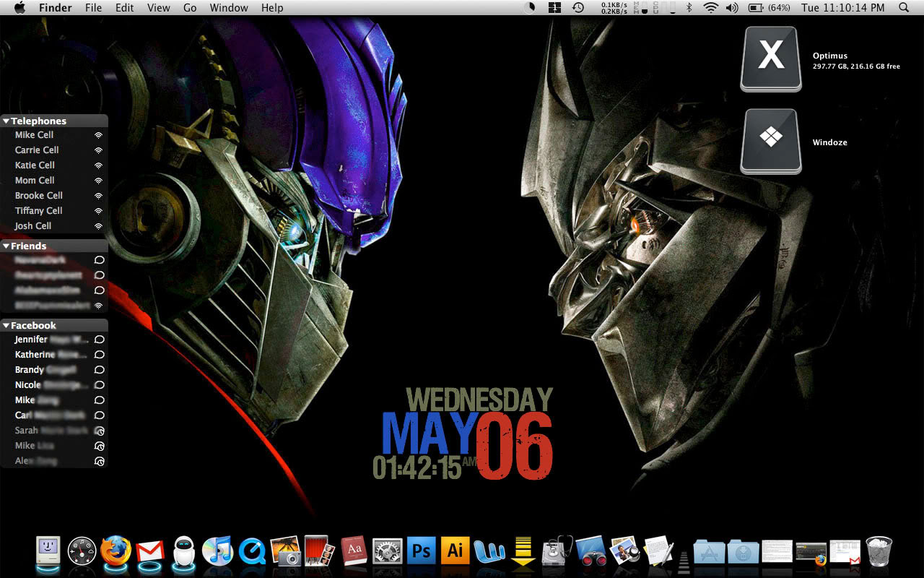Select Alex in the Facebook list
This screenshot has height=578, width=924.
point(54,461)
